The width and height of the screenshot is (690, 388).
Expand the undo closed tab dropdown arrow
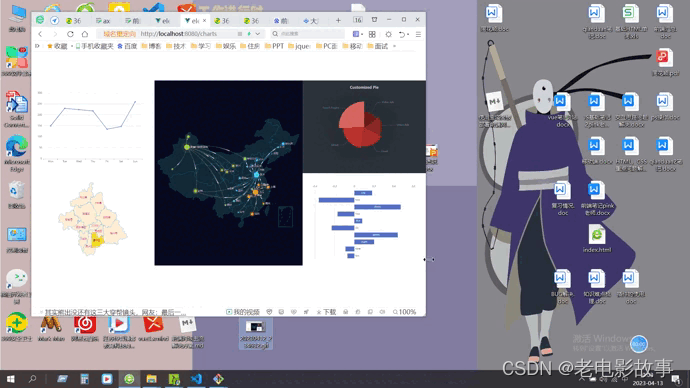(408, 34)
